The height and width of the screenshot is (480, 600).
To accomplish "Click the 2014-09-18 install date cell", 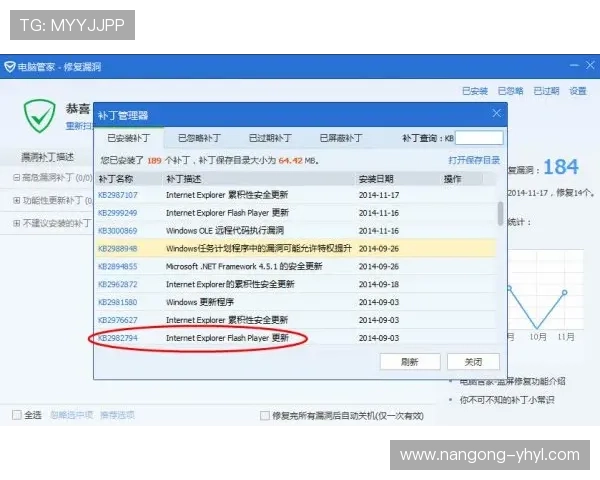I will (379, 284).
